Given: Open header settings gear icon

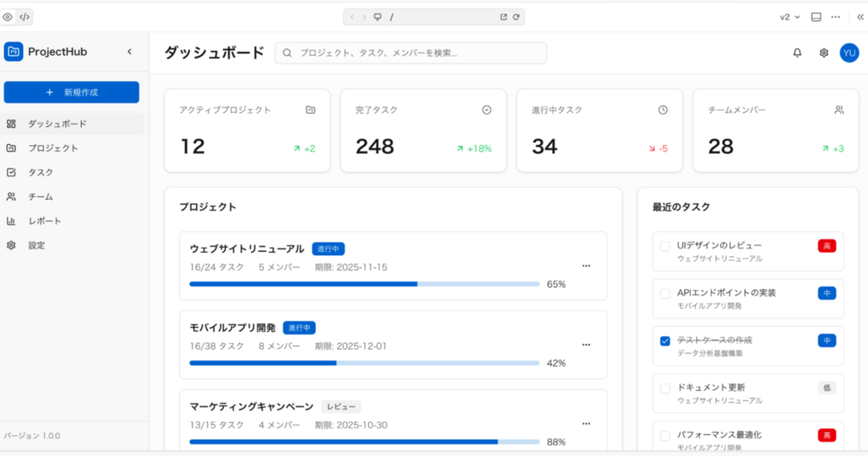Looking at the screenshot, I should (x=824, y=53).
